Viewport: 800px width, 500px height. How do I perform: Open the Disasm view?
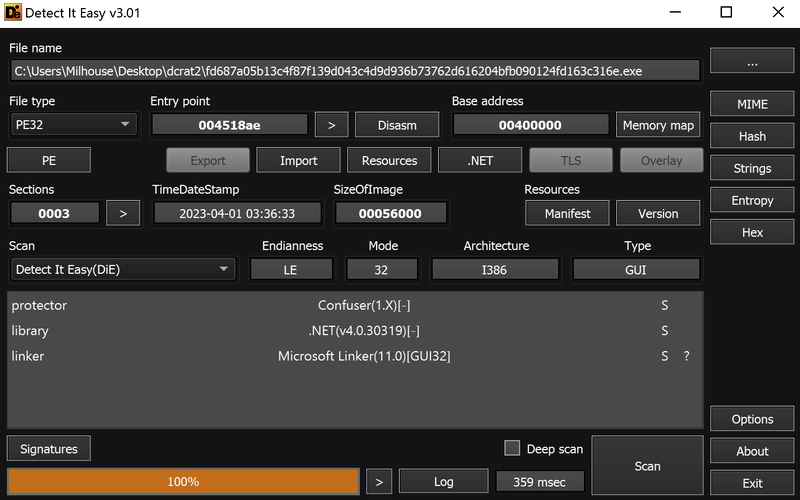(399, 125)
